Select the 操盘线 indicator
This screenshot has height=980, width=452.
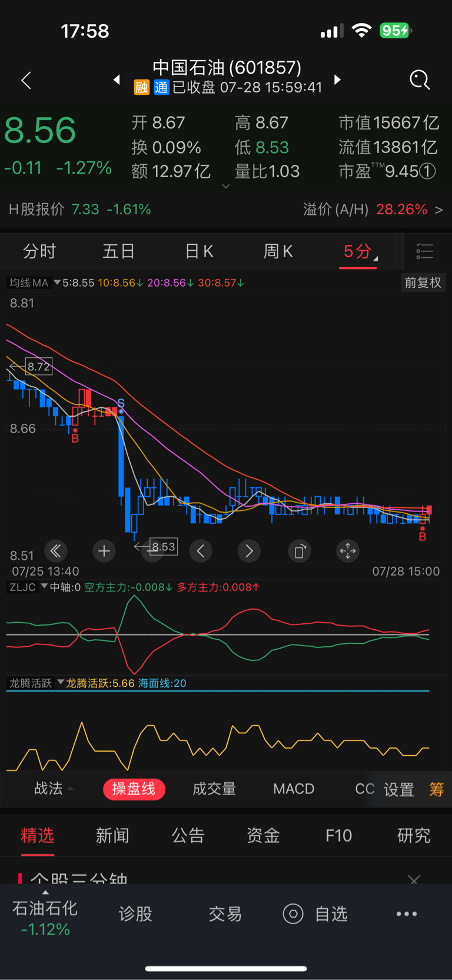[134, 789]
